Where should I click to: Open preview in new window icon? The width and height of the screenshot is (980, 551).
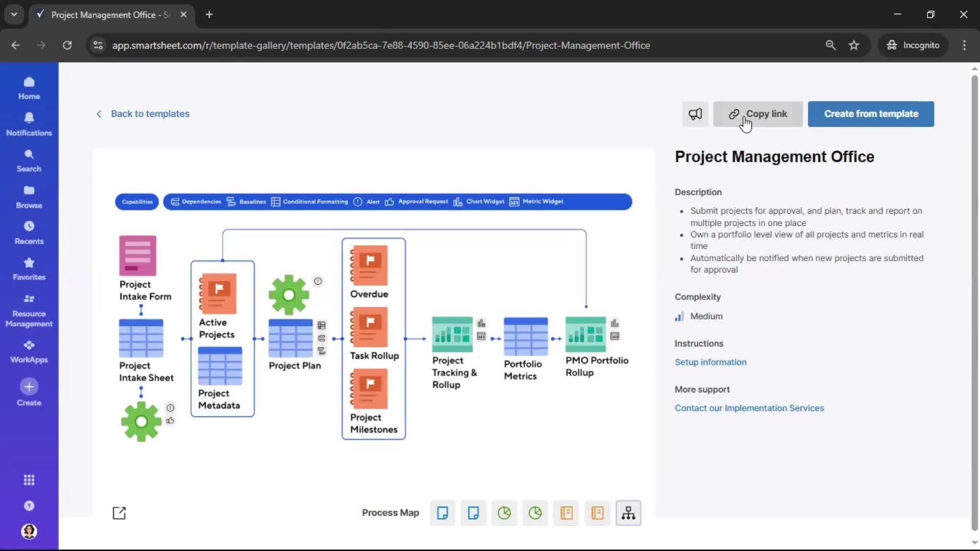click(x=119, y=513)
